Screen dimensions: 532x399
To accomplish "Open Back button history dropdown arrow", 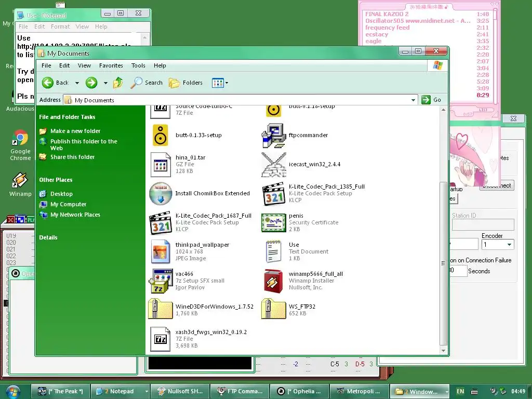I will [x=77, y=83].
